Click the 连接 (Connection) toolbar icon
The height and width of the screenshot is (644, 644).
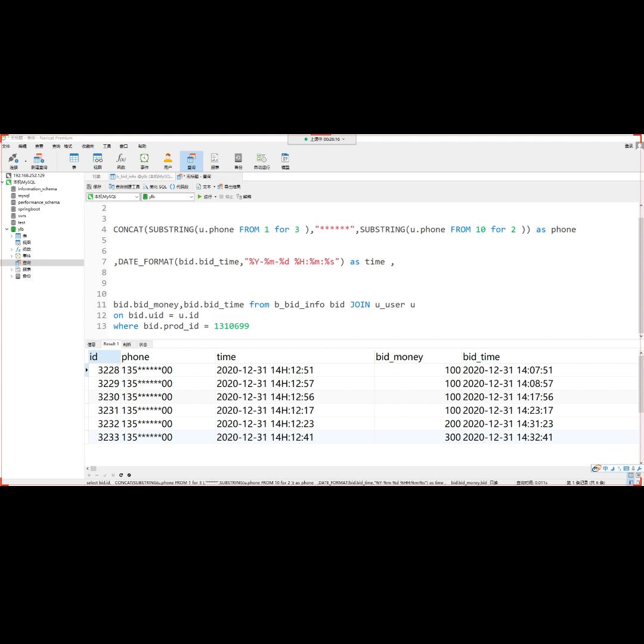(13, 160)
